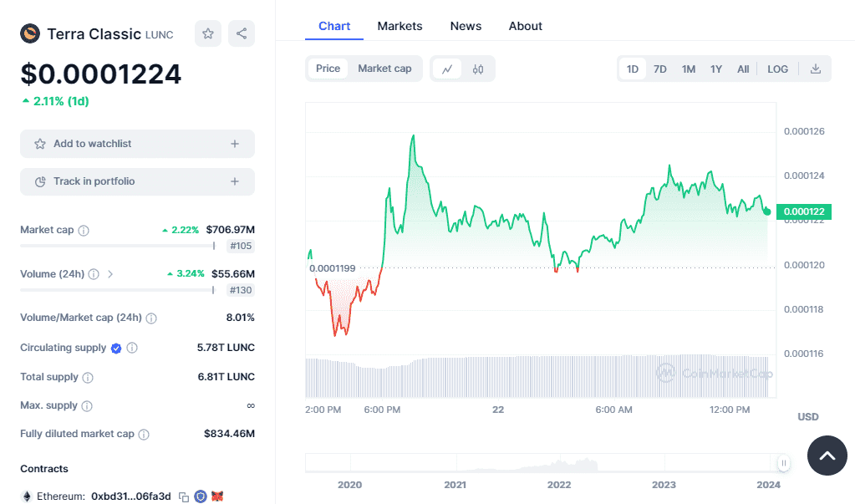Click the 5.78T LUNC circulating supply value

coord(226,348)
